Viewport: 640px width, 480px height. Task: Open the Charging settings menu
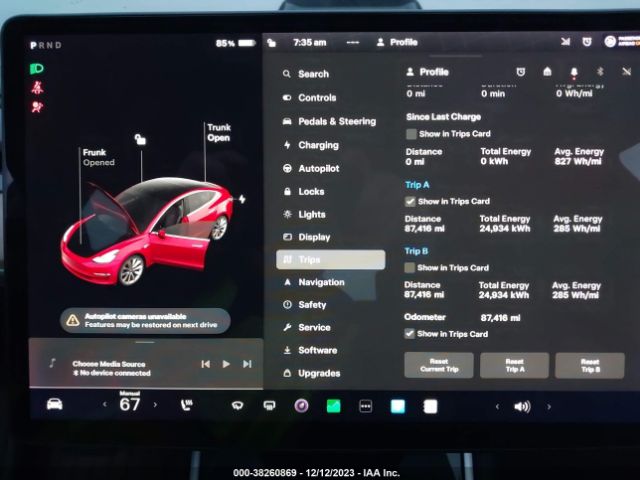(318, 145)
